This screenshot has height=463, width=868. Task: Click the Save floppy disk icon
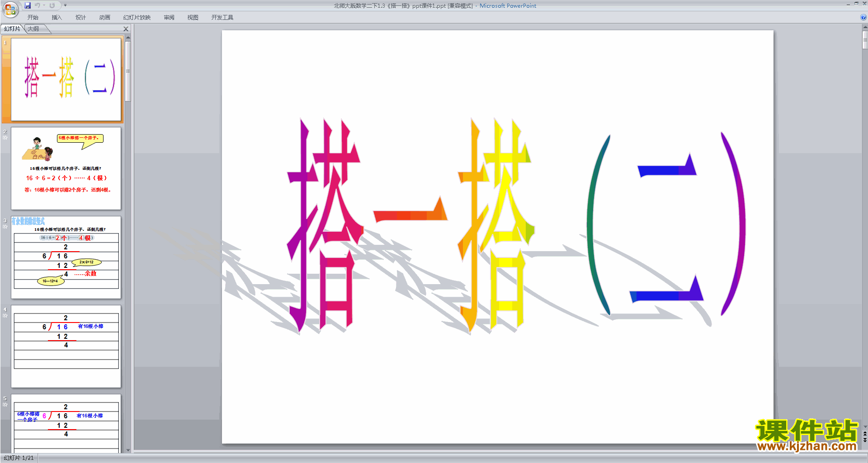(x=28, y=5)
